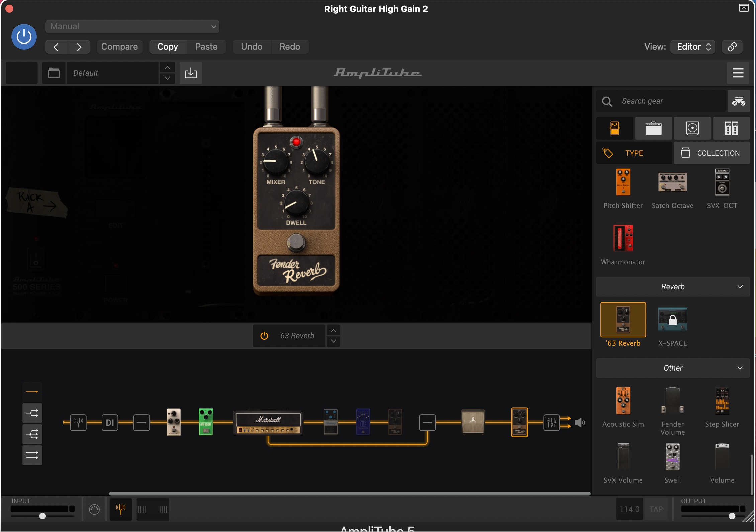Select the second split signal routing icon
The width and height of the screenshot is (756, 532).
(x=32, y=413)
